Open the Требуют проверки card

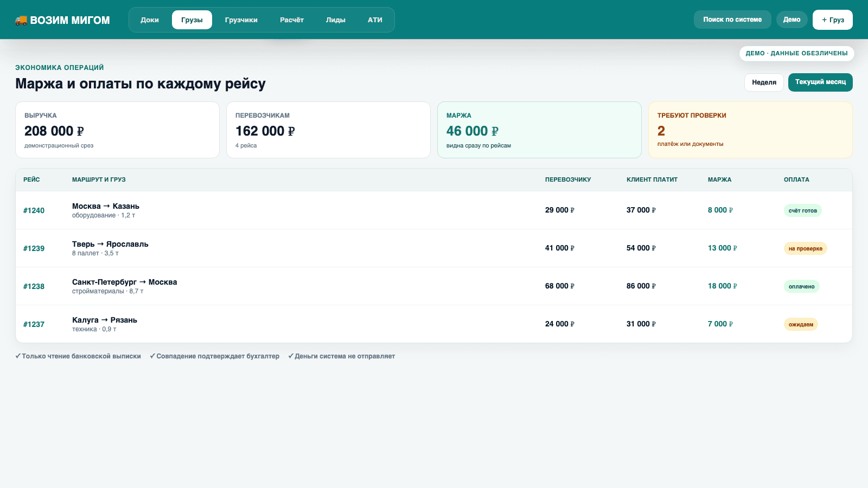point(750,130)
